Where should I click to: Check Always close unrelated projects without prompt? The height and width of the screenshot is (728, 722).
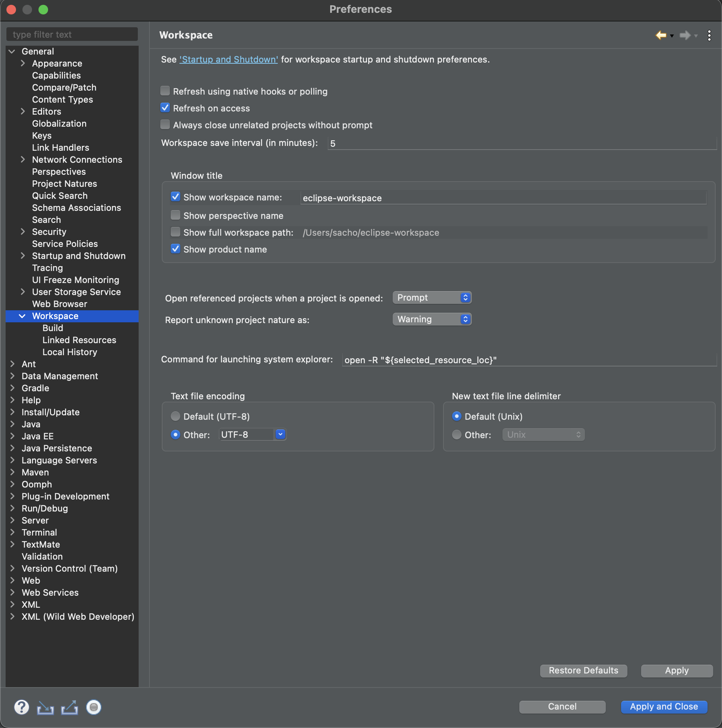tap(165, 125)
